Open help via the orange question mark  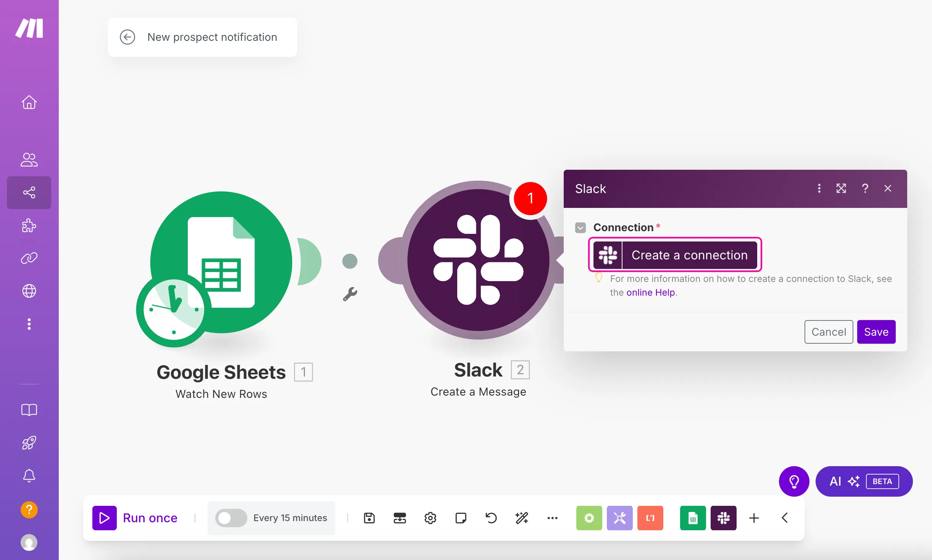(29, 510)
